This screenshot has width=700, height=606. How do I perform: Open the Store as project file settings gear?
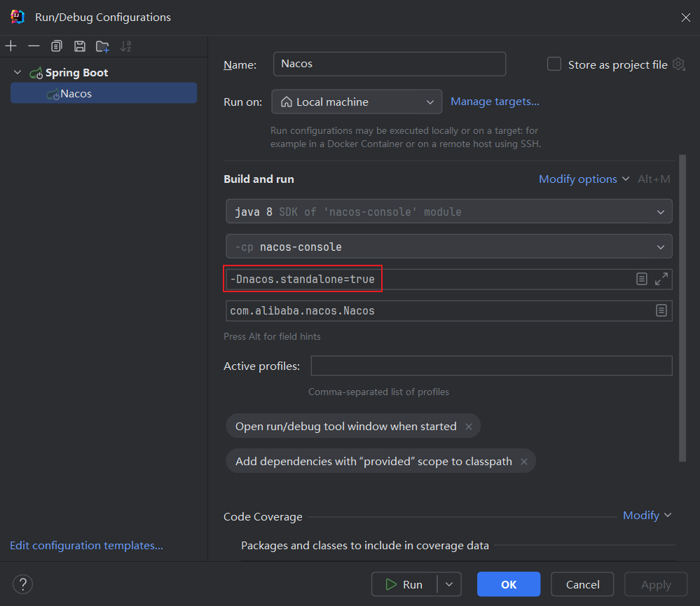(678, 64)
